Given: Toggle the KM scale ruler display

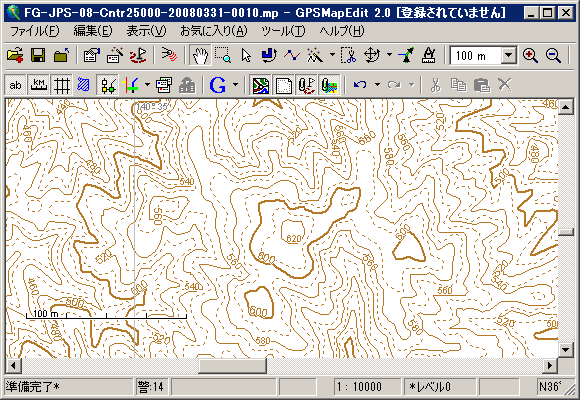Looking at the screenshot, I should [x=38, y=85].
